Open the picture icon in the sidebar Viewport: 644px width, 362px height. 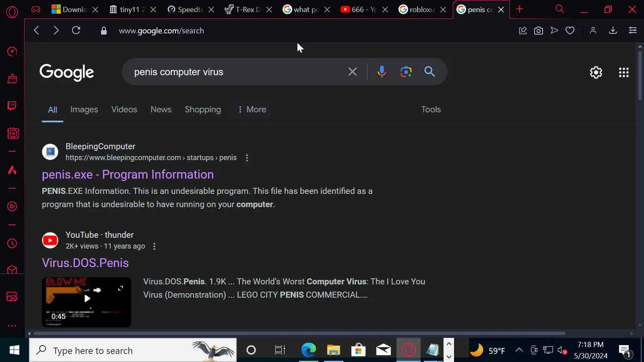[12, 297]
